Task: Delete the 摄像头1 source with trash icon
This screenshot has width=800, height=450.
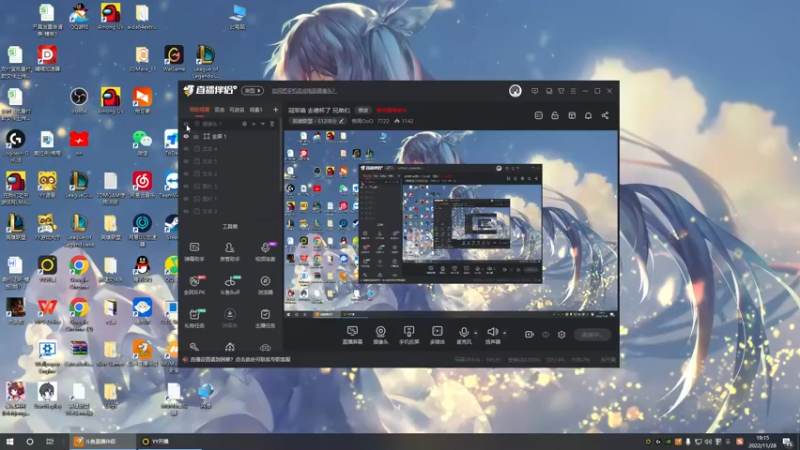Action: (x=272, y=124)
